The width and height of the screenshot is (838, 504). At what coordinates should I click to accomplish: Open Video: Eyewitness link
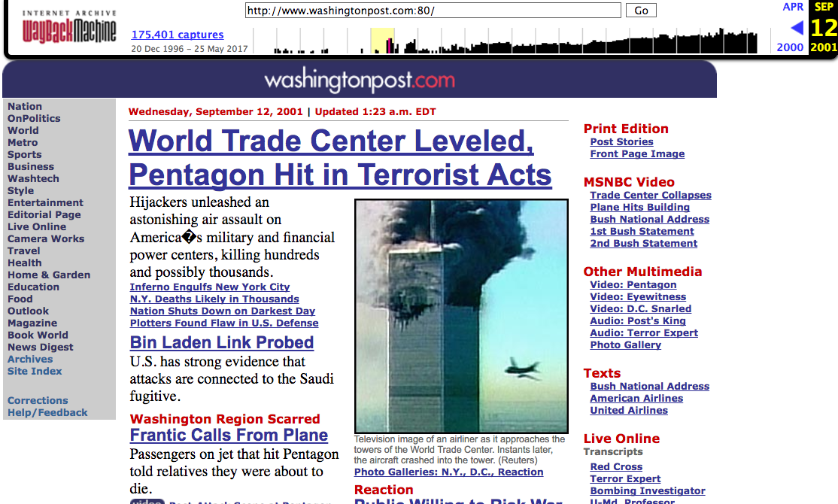point(638,296)
